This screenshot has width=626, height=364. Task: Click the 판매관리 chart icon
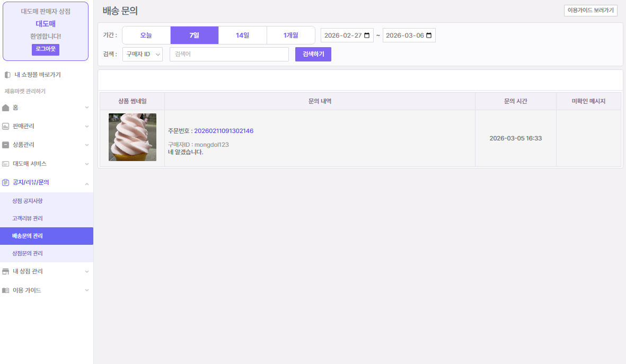click(x=6, y=126)
